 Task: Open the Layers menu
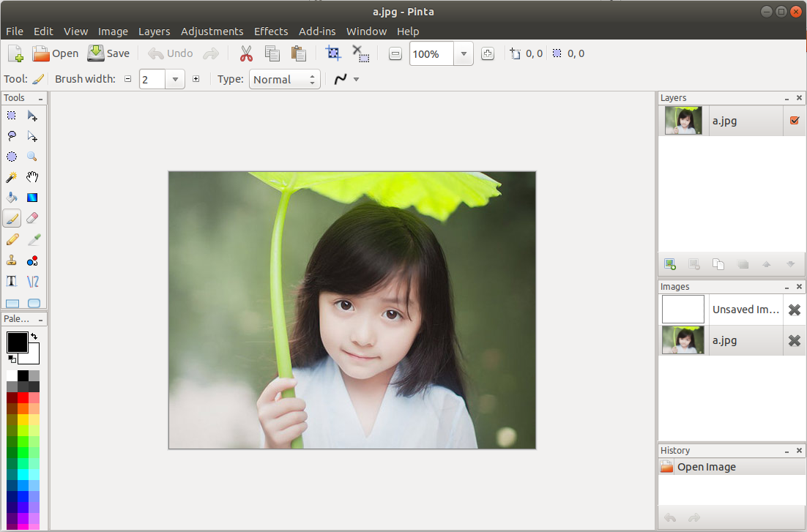(x=154, y=31)
